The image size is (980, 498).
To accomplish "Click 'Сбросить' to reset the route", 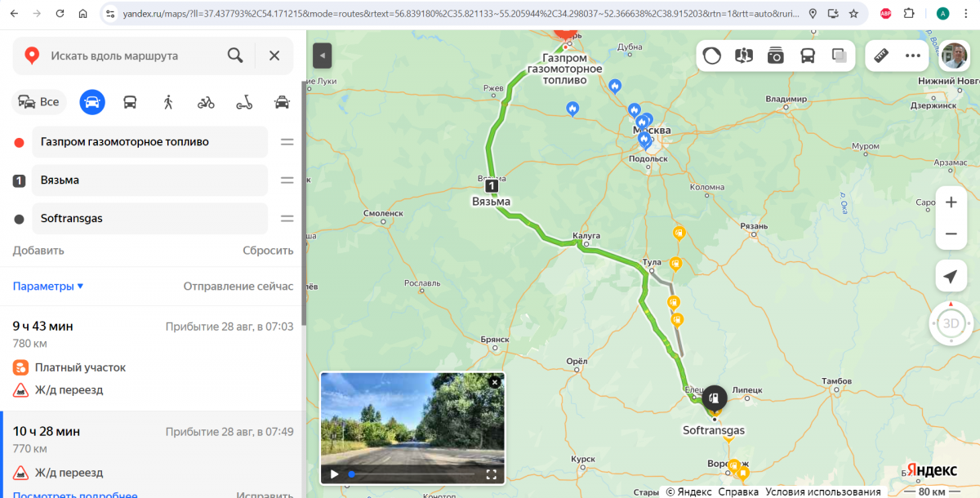I will pos(268,251).
